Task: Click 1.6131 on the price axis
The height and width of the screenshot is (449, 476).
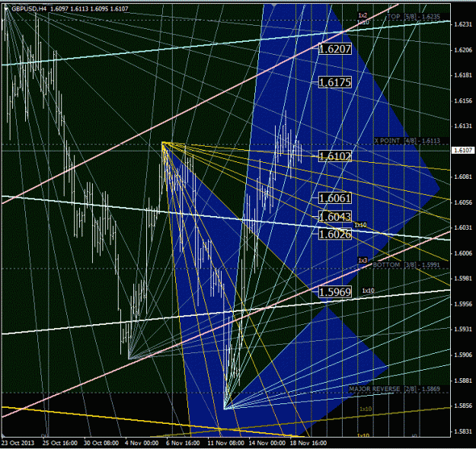Action: coord(463,126)
